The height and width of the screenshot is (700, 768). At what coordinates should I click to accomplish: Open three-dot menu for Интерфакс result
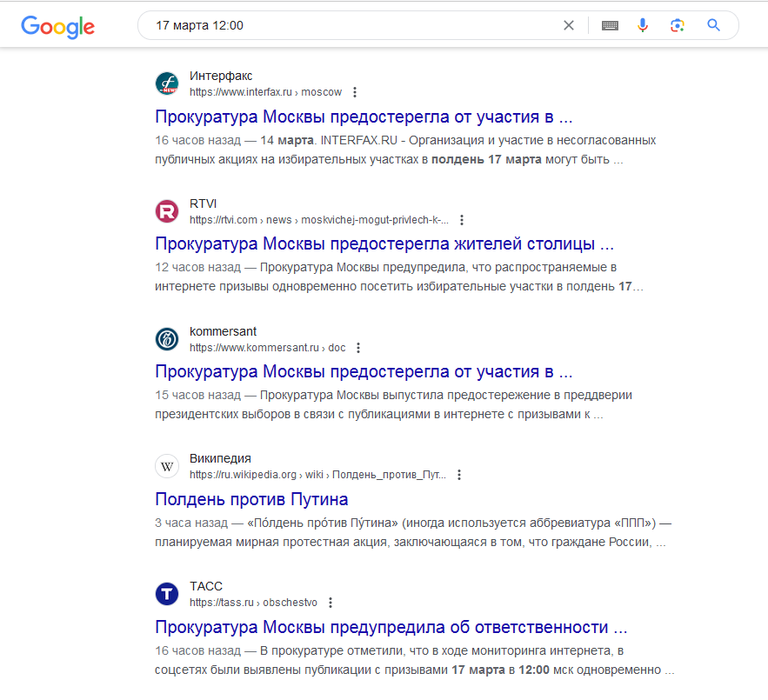click(355, 92)
